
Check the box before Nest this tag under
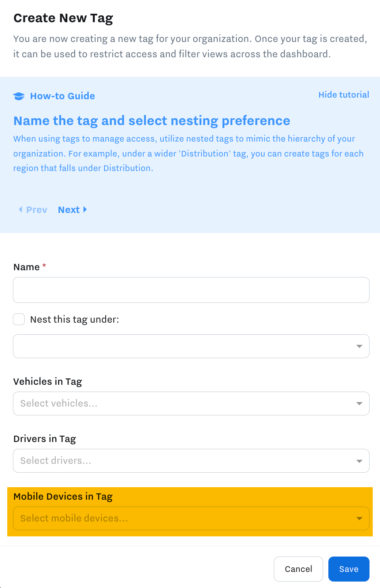tap(19, 319)
